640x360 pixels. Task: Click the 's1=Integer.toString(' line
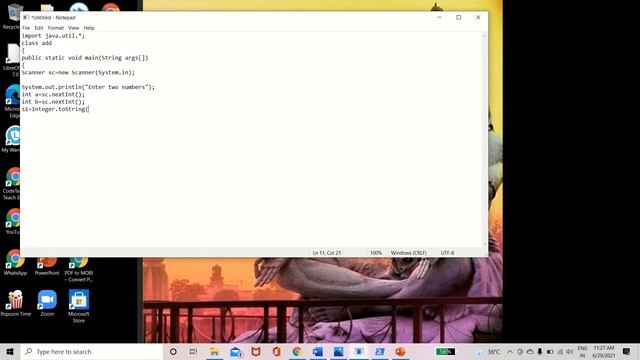55,109
